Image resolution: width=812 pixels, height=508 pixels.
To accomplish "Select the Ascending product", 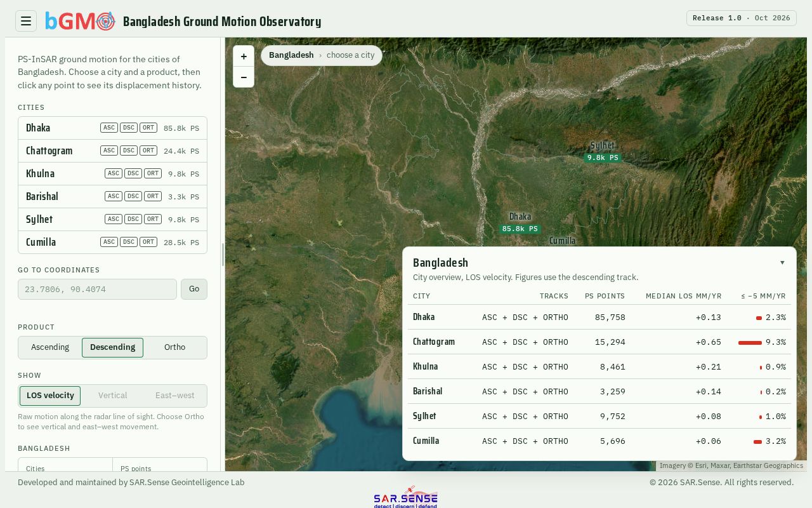I will click(50, 347).
